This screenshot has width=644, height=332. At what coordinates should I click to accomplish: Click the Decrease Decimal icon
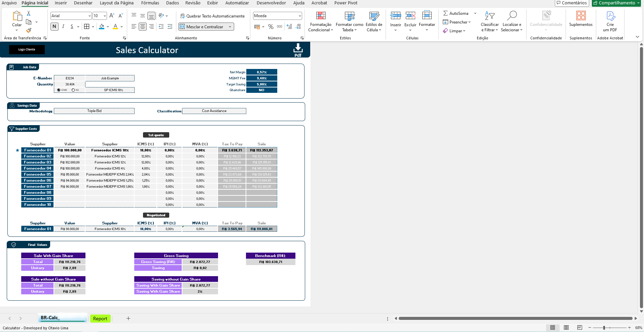(298, 27)
